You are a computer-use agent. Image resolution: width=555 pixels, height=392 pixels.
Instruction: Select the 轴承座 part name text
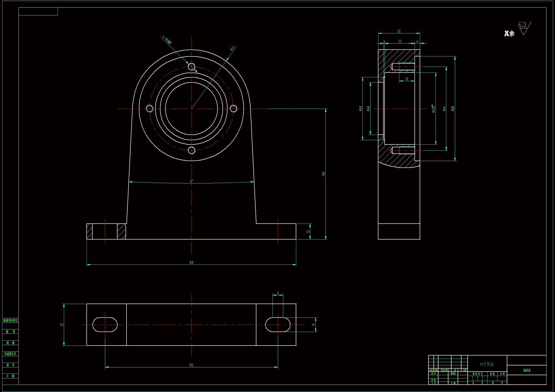527,370
